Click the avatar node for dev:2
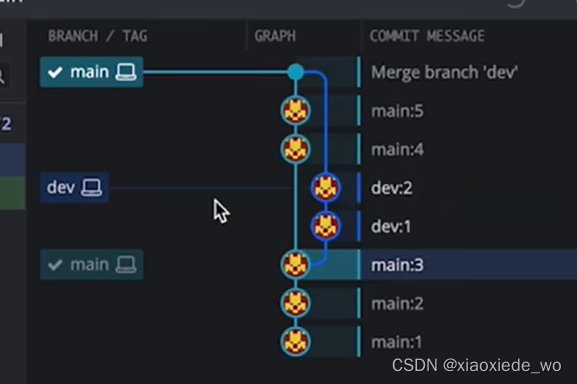Image resolution: width=577 pixels, height=384 pixels. point(326,188)
